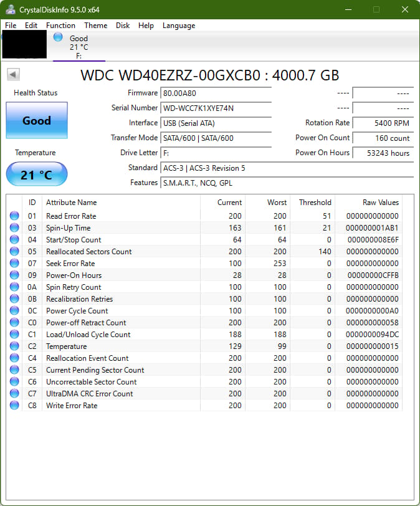The image size is (420, 506).
Task: Click status orb for Power-On Hours row
Action: click(14, 275)
